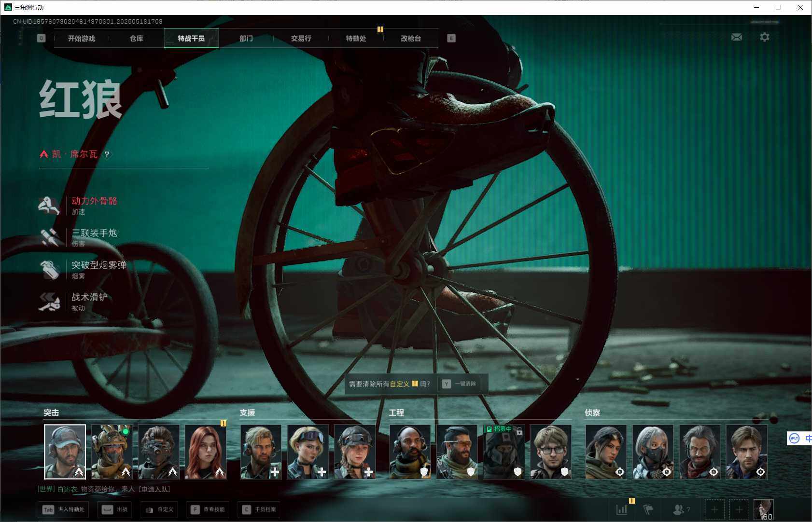Click the 申请入队 link in chat

154,489
